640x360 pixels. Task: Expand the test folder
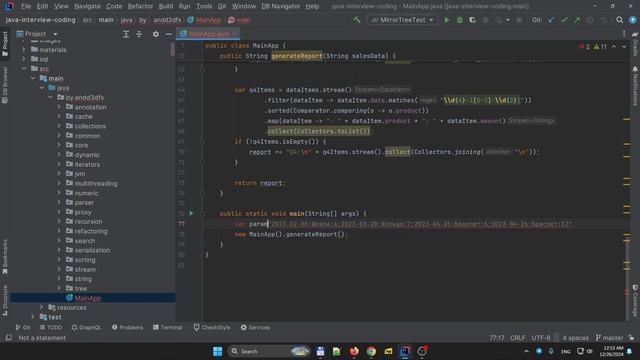tap(33, 317)
